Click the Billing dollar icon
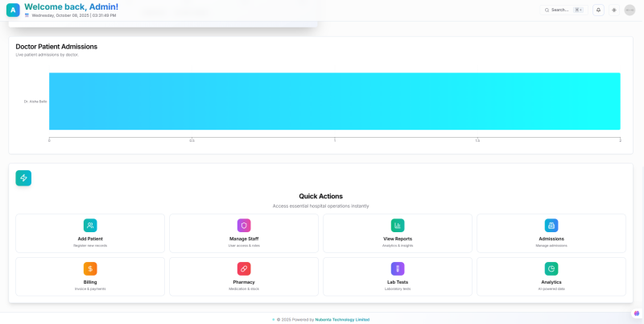This screenshot has height=324, width=644. [90, 268]
